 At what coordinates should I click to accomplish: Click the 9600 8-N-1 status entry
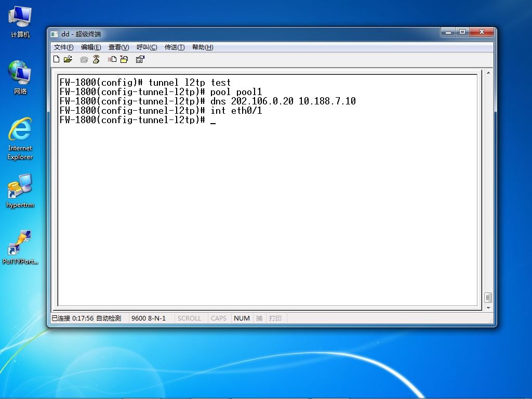(x=149, y=318)
